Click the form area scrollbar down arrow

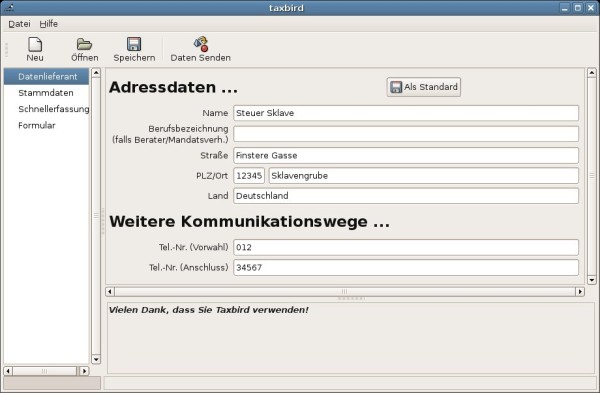point(592,280)
